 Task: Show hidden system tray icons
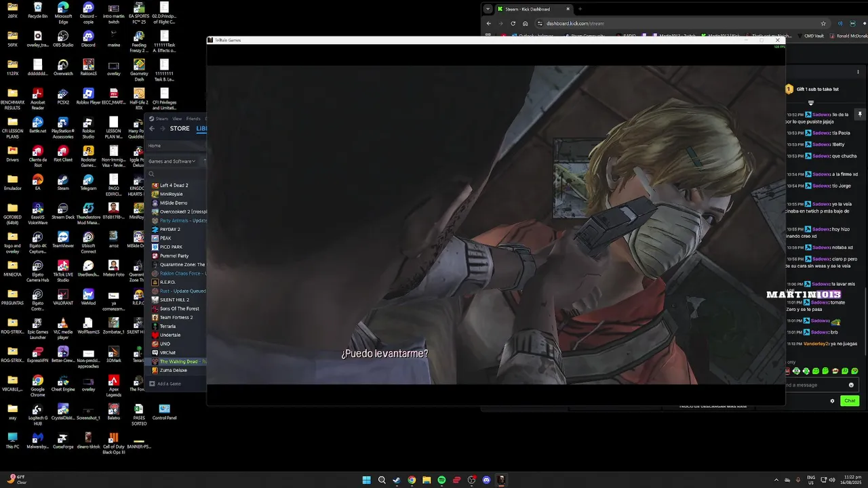(776, 480)
